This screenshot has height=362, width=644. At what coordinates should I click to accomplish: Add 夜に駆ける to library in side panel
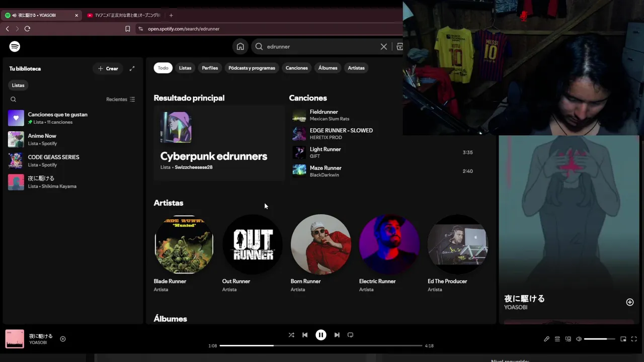(629, 302)
